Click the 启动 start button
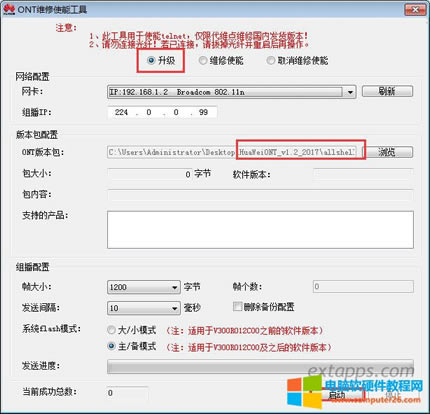Viewport: 430px width, 414px height. coord(338,395)
